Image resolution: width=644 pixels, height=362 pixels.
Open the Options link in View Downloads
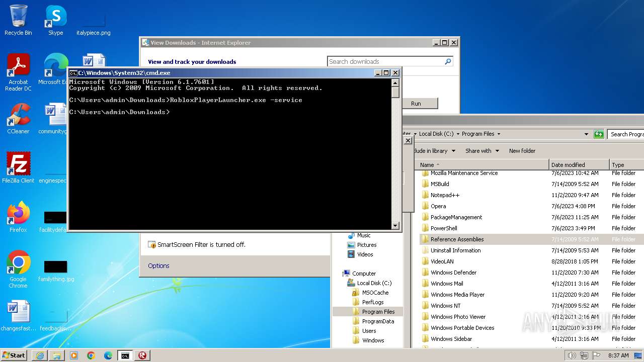coord(158,265)
